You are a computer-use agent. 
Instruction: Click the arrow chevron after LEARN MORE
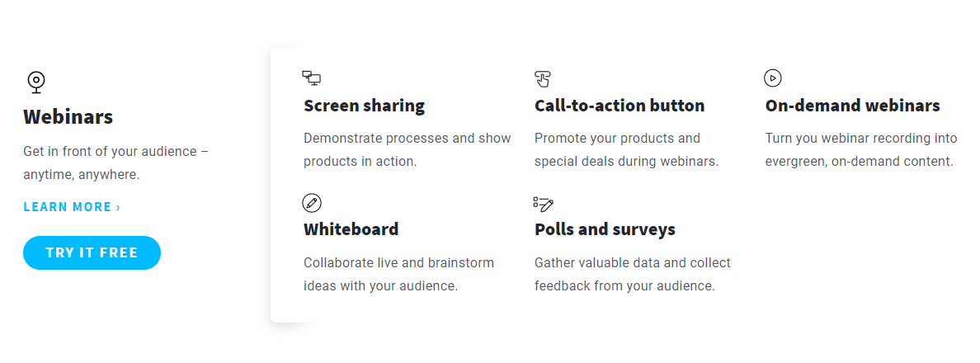(118, 207)
